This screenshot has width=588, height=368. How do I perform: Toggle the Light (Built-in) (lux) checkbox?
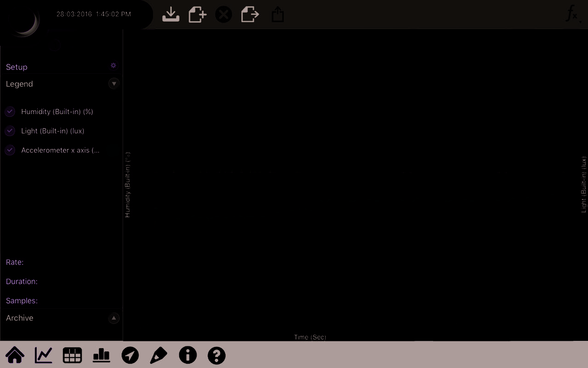pos(10,131)
